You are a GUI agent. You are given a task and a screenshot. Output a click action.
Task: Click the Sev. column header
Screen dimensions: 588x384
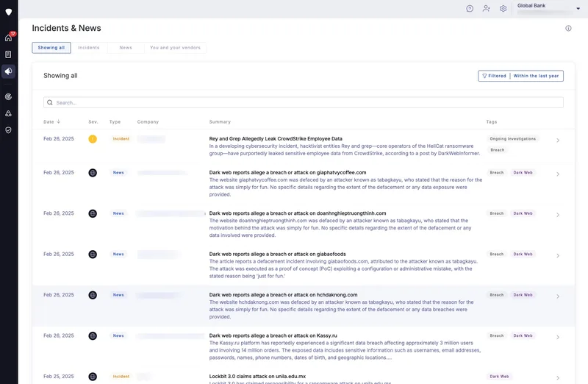[x=93, y=122]
